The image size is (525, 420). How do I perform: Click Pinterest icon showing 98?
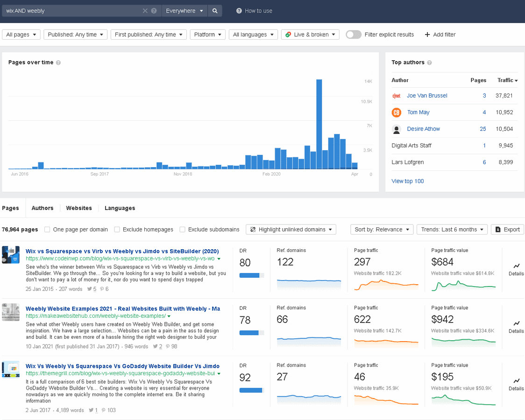[x=168, y=346]
